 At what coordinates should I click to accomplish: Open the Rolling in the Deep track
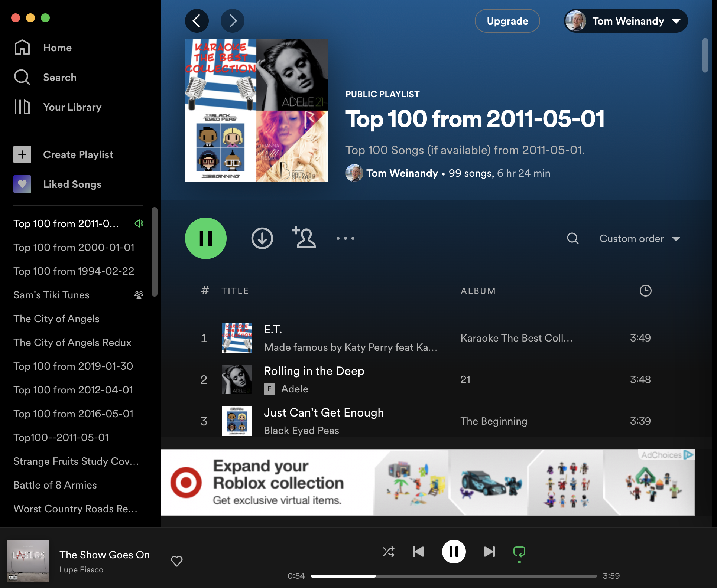click(x=314, y=371)
